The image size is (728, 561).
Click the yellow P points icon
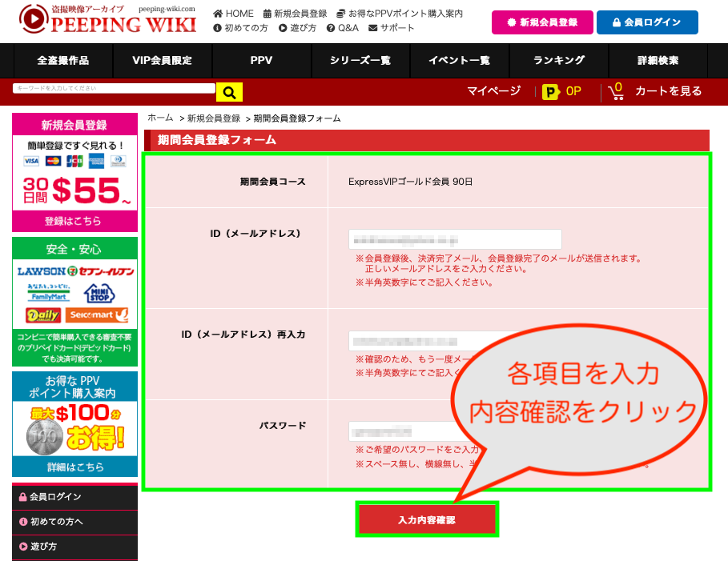click(x=550, y=92)
